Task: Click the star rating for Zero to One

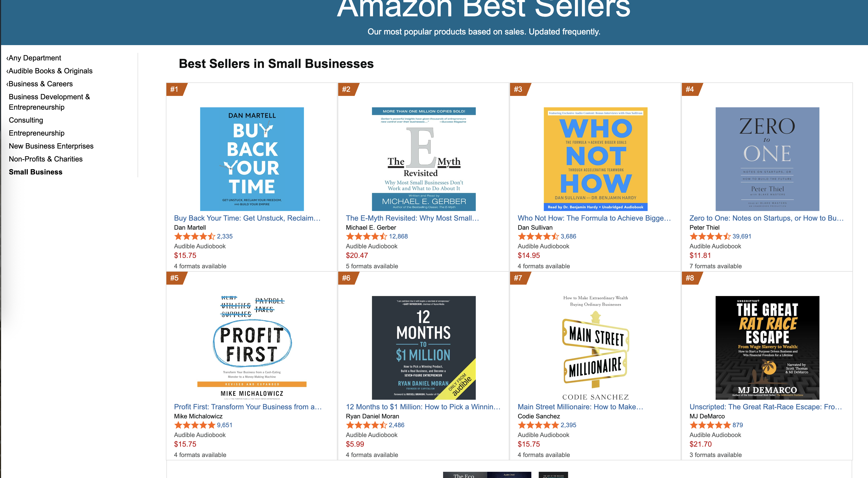Action: (710, 237)
